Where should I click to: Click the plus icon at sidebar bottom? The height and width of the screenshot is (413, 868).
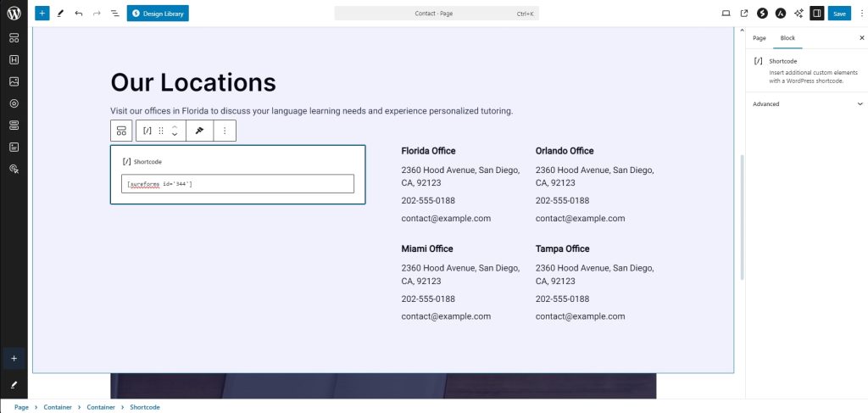click(14, 358)
